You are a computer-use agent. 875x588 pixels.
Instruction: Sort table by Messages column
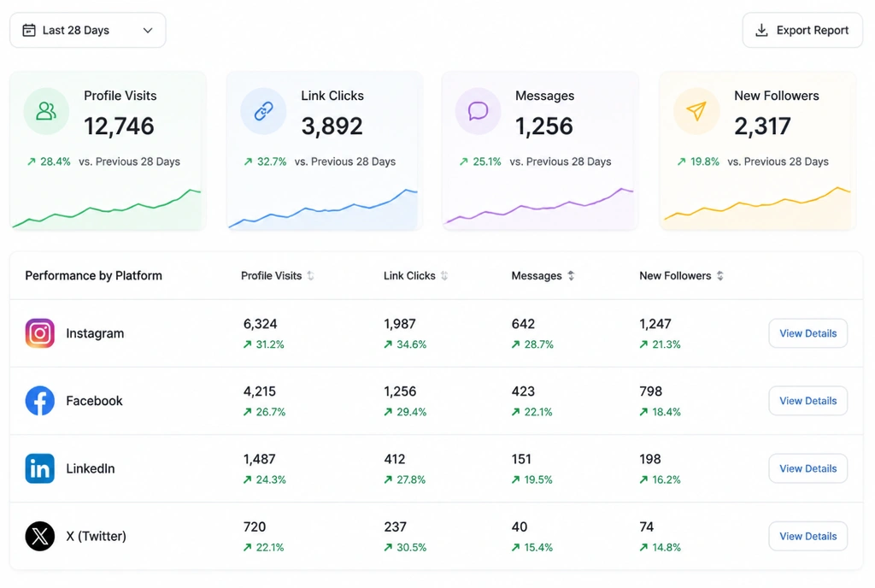[543, 275]
